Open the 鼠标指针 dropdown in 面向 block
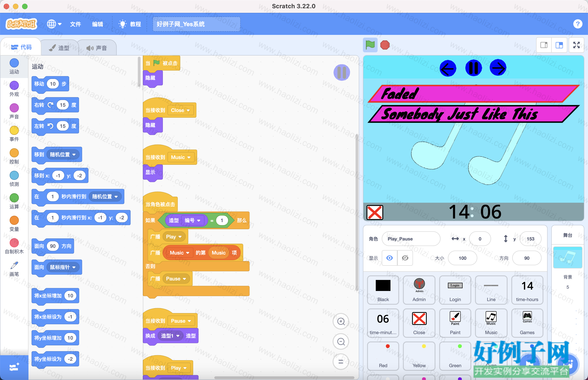 click(63, 267)
